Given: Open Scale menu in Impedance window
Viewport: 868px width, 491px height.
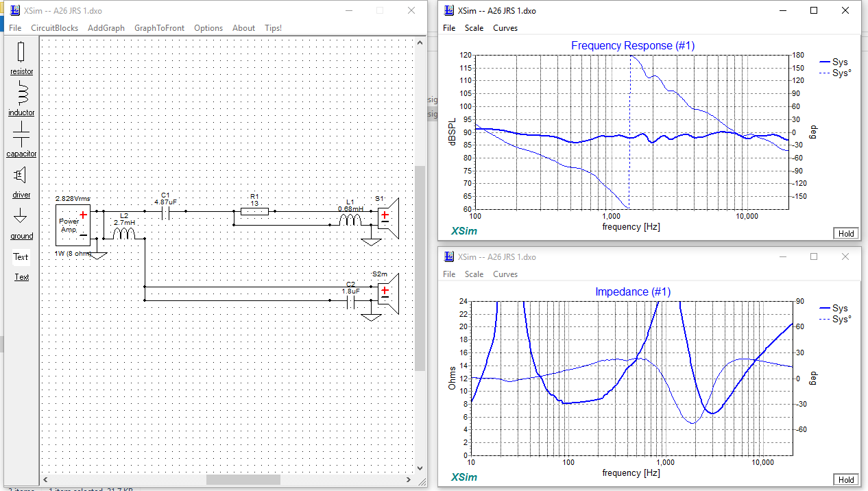Looking at the screenshot, I should 474,274.
